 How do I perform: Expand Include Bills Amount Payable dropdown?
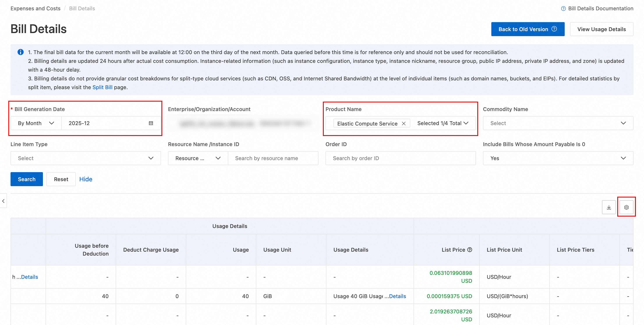[558, 158]
